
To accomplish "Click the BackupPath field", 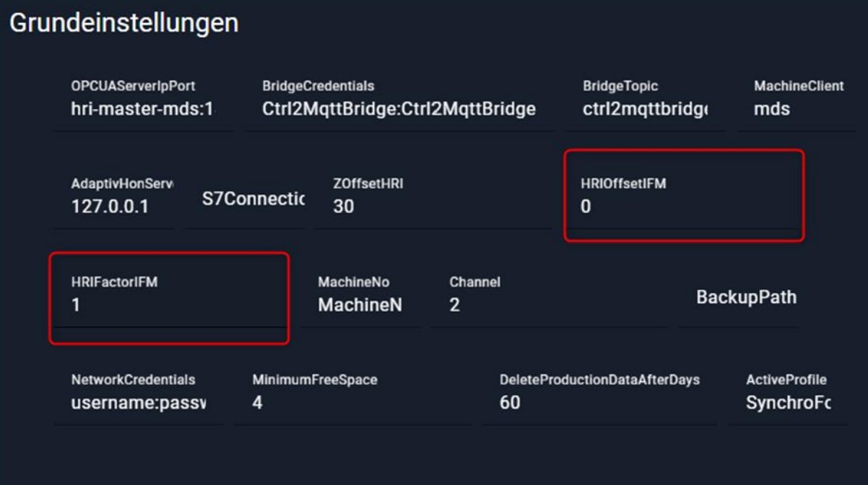I will point(745,297).
